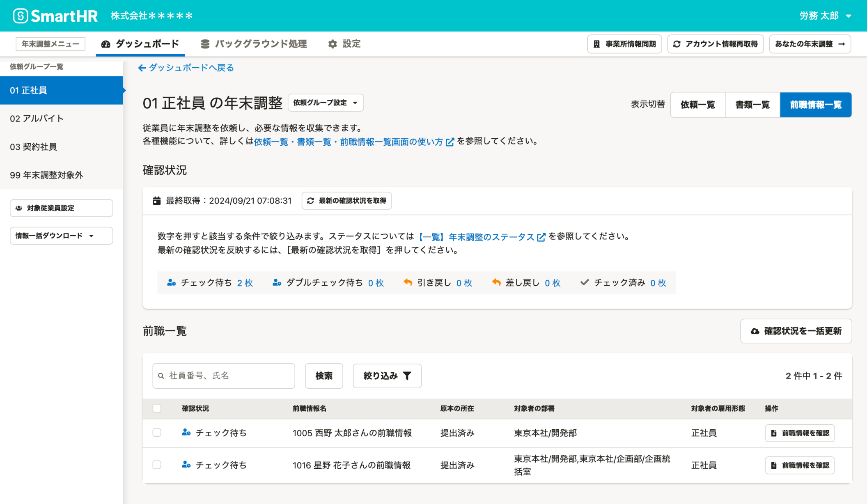Click the settings gear icon
The image size is (867, 504).
point(333,44)
